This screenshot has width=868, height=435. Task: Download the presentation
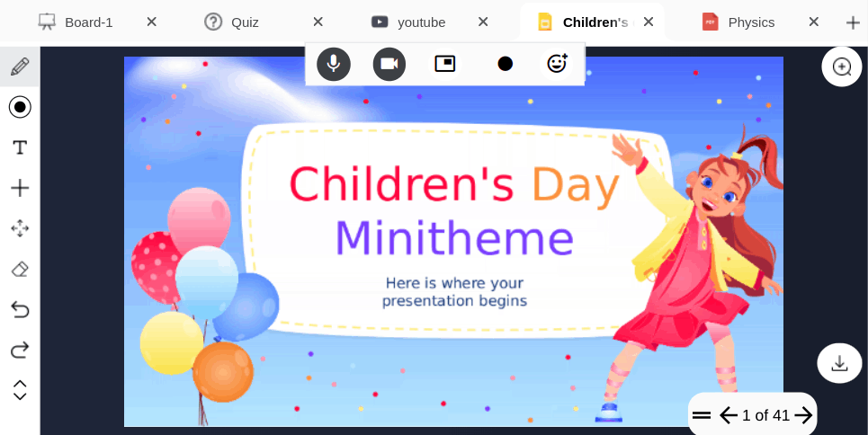pyautogui.click(x=839, y=363)
